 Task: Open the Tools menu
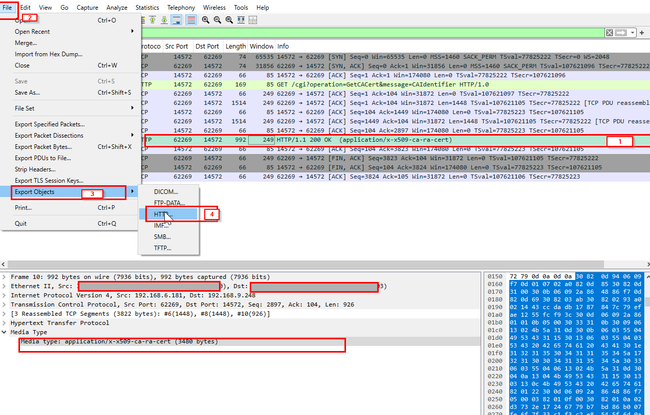click(240, 7)
